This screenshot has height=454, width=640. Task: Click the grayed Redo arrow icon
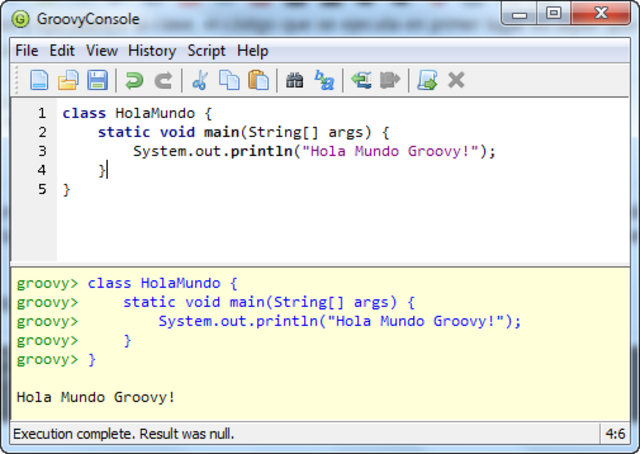click(x=163, y=80)
